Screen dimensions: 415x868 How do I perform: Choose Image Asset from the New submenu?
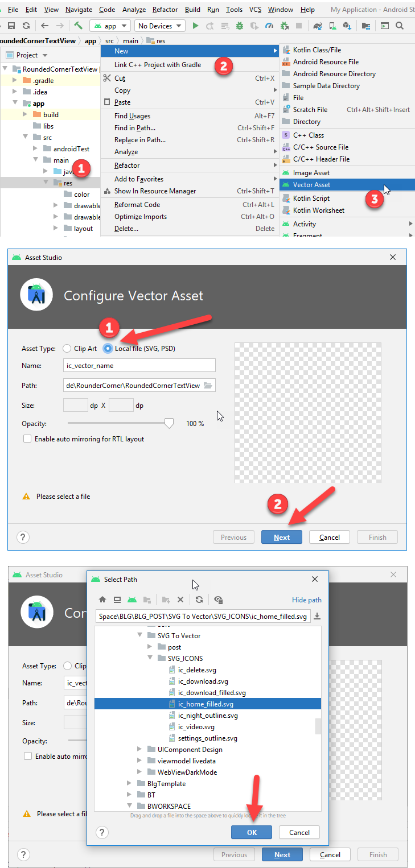347,172
